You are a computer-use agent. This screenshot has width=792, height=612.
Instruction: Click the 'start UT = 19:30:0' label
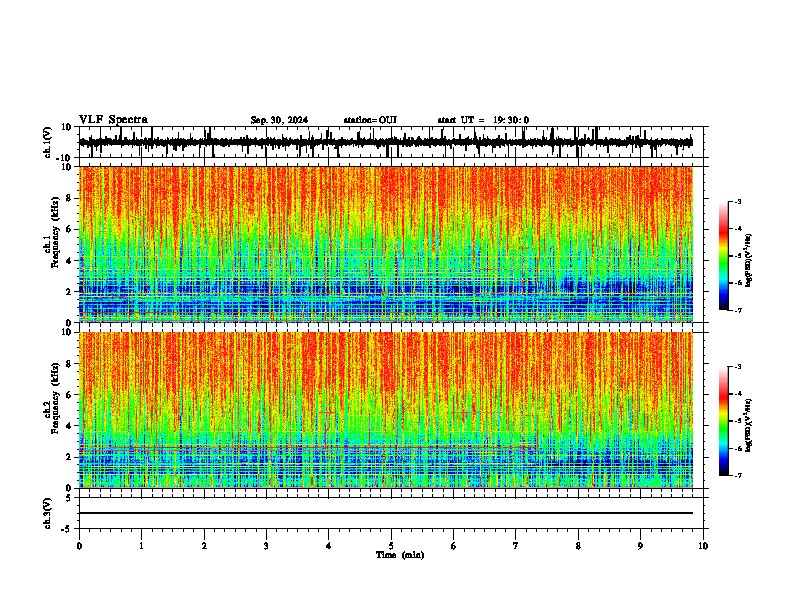point(483,120)
